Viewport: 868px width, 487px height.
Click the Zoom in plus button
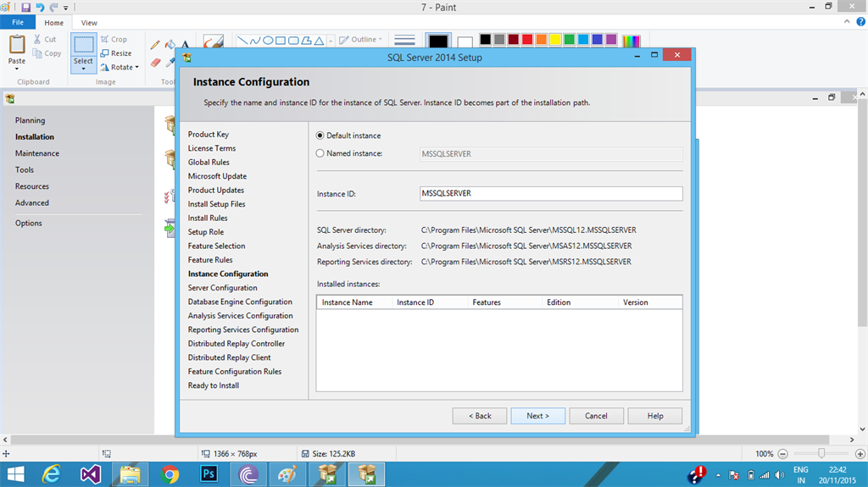click(x=860, y=454)
